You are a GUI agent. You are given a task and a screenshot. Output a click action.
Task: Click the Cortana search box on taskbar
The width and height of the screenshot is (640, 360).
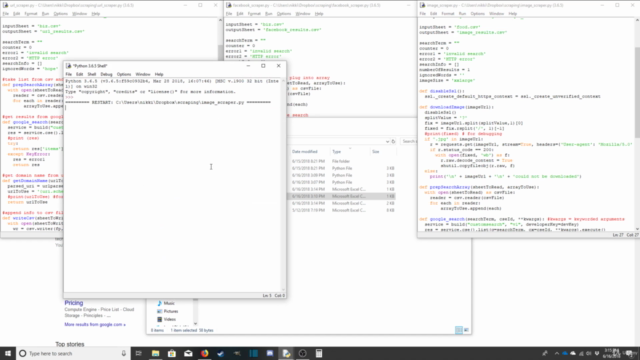[73, 353]
